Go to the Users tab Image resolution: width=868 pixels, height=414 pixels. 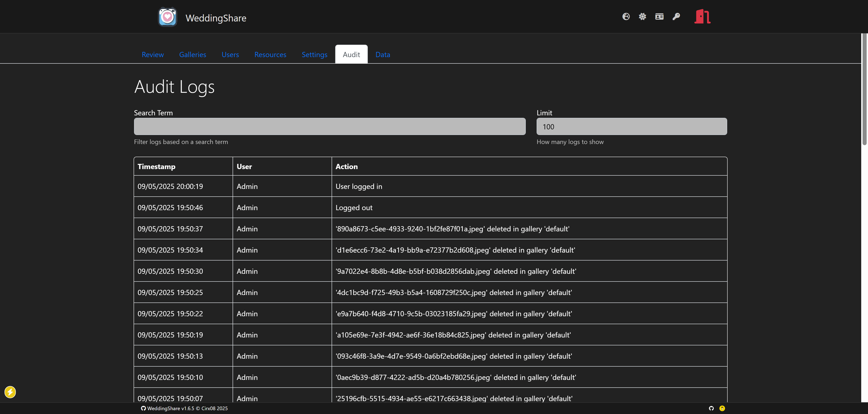230,55
